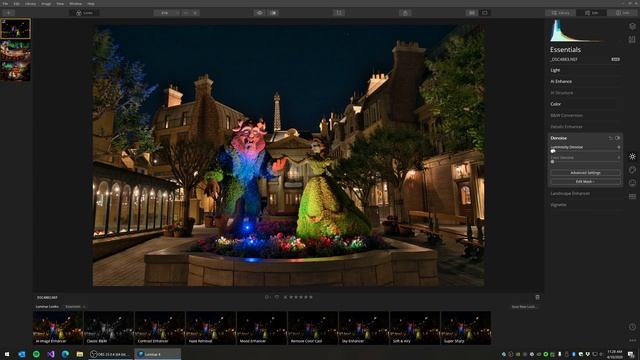Open the zoom Fit dropdown in toolbar

point(166,13)
